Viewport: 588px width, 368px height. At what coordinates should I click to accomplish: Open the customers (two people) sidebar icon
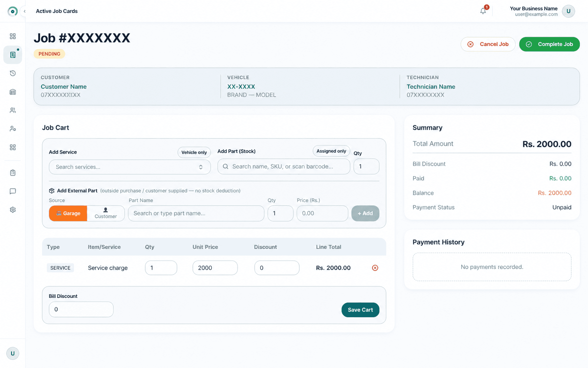[x=13, y=110]
